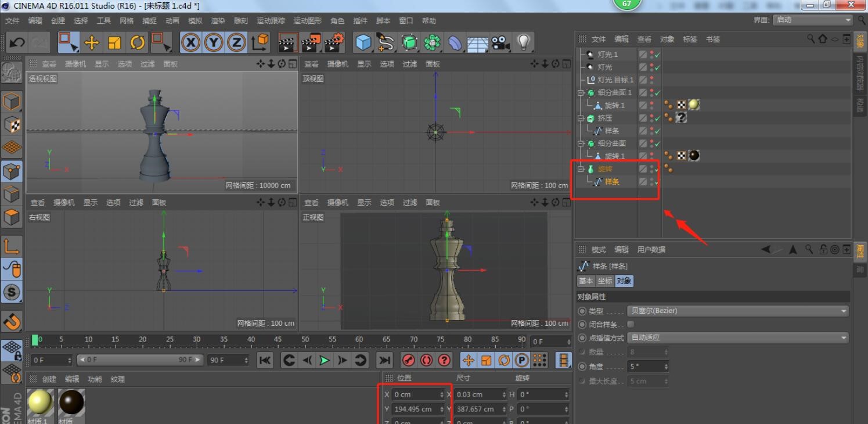Go to end of animation
868x424 pixels.
(x=384, y=360)
